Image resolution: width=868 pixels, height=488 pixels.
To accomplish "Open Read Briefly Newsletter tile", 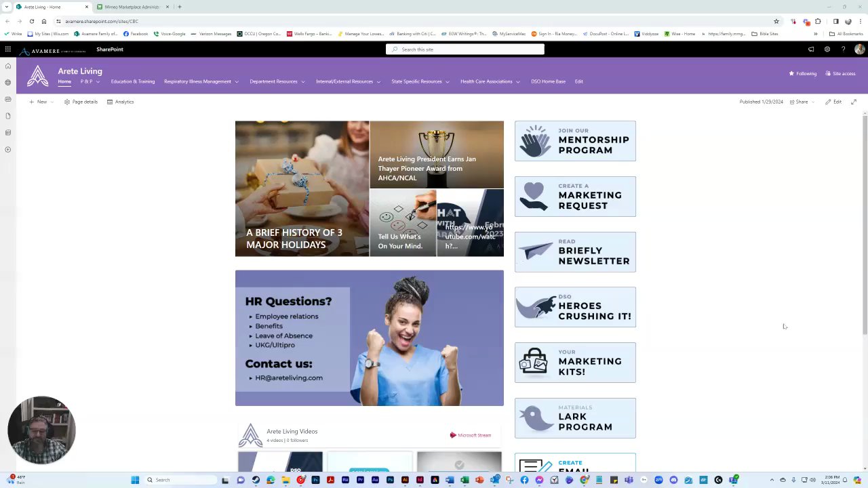I will pyautogui.click(x=575, y=252).
